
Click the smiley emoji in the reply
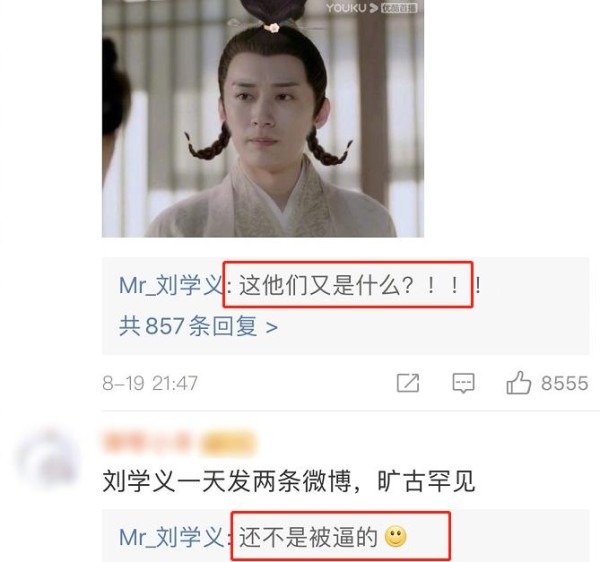395,537
